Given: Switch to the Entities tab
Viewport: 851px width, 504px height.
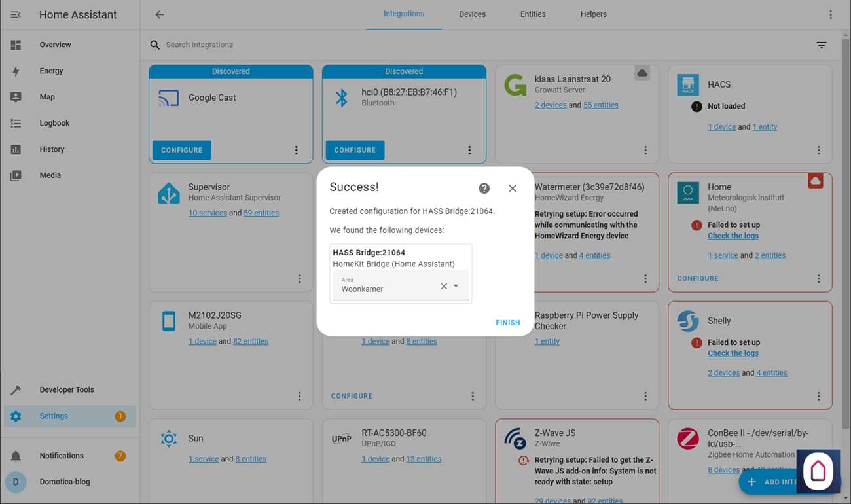Looking at the screenshot, I should (532, 14).
